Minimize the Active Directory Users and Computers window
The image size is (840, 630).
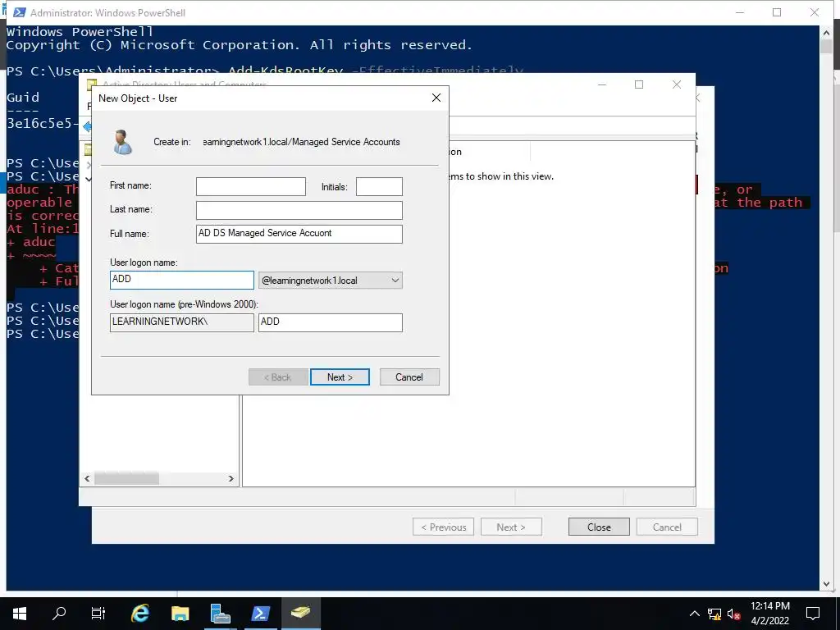(601, 84)
